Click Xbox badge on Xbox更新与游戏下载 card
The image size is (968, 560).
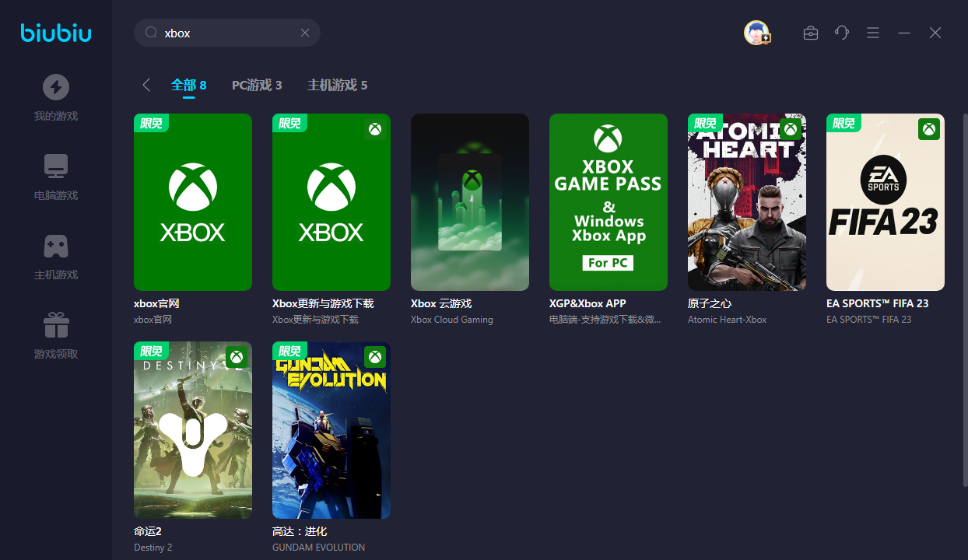[375, 129]
